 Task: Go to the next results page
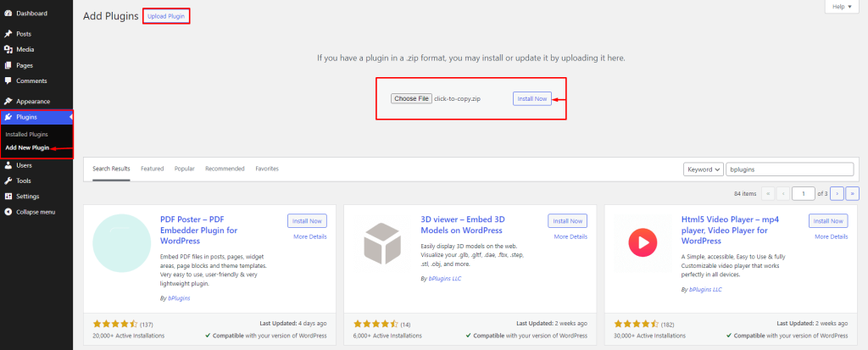click(x=837, y=193)
